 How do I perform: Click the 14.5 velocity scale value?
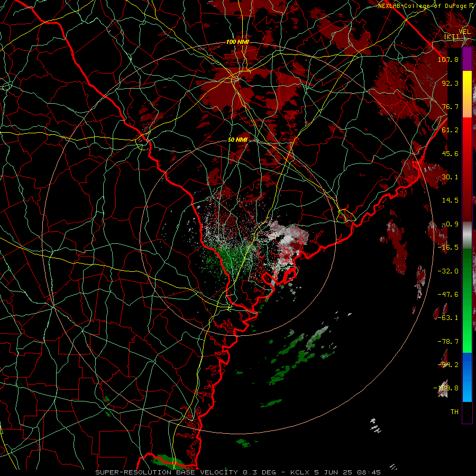pyautogui.click(x=450, y=200)
